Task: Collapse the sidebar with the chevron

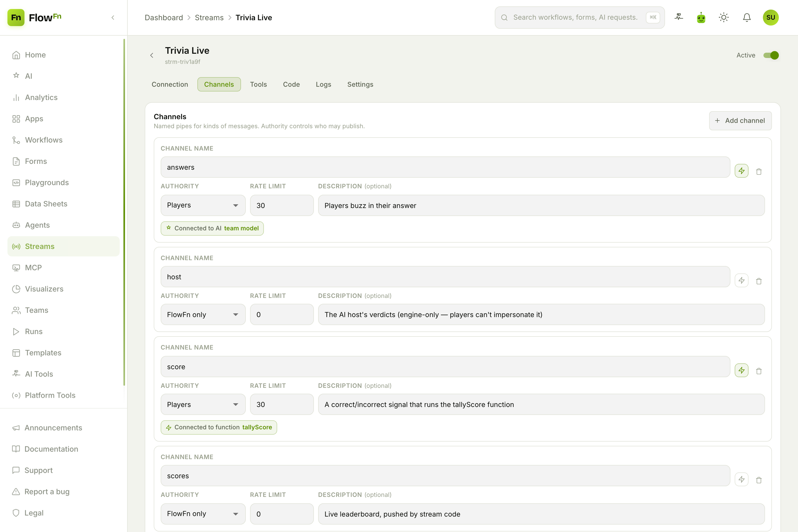Action: tap(113, 17)
